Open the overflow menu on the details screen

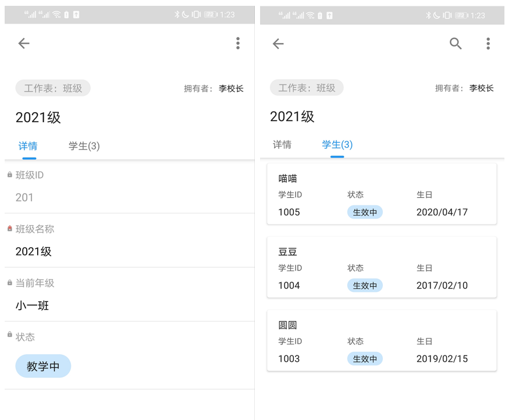pyautogui.click(x=238, y=43)
